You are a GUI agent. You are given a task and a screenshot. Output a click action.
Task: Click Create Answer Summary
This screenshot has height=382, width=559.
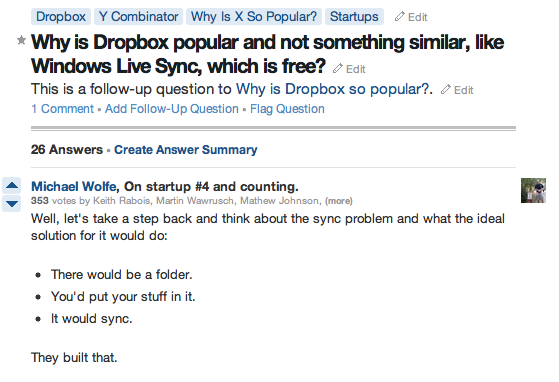(185, 150)
